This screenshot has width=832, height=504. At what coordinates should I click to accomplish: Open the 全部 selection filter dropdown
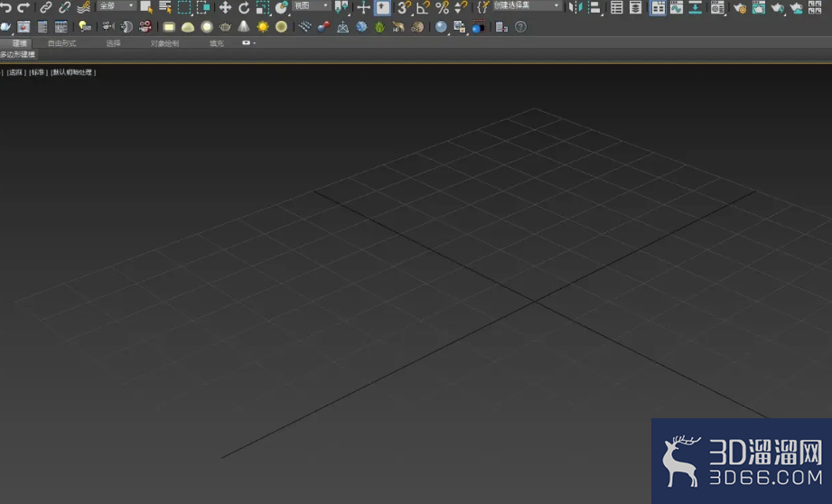(x=117, y=5)
